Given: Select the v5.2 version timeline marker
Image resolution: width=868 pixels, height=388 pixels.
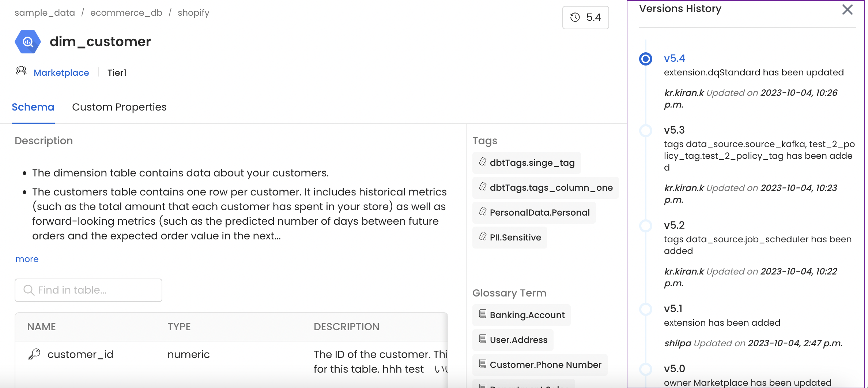Looking at the screenshot, I should (x=646, y=225).
